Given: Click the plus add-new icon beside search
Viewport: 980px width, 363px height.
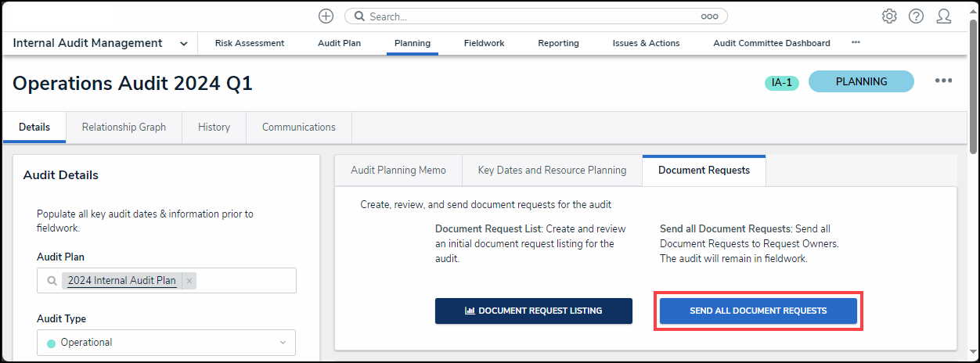Looking at the screenshot, I should (x=326, y=16).
